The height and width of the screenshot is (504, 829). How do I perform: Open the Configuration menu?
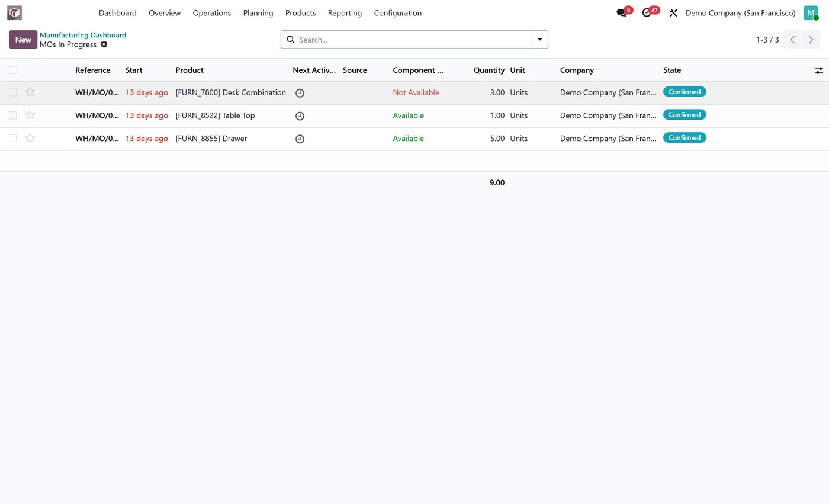(398, 13)
